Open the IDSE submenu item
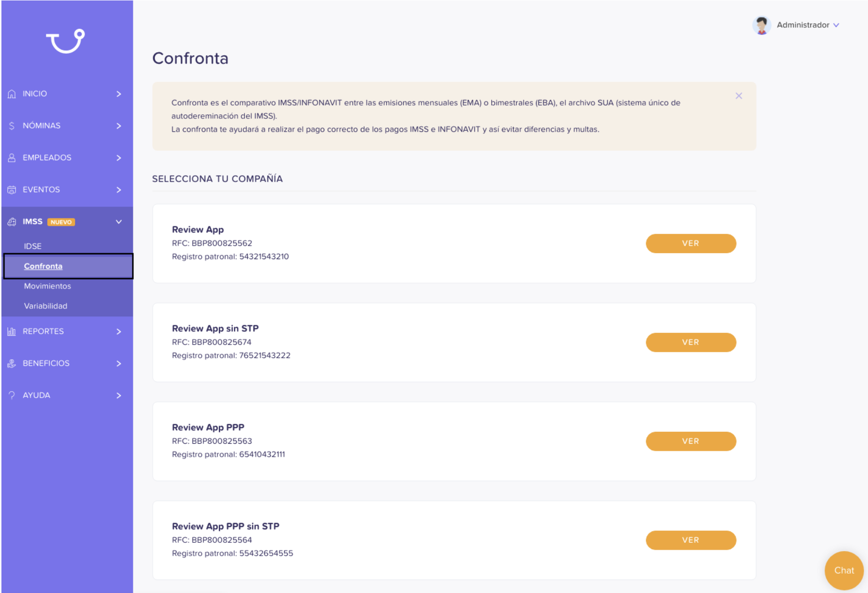 coord(33,246)
